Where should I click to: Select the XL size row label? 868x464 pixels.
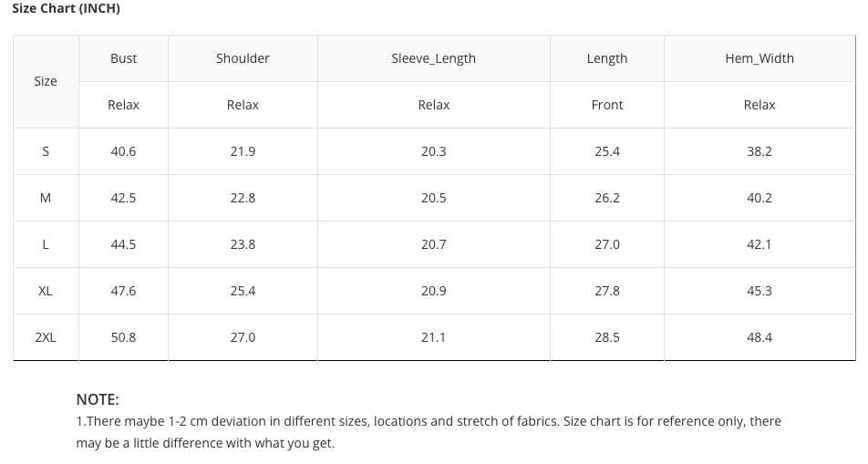46,291
